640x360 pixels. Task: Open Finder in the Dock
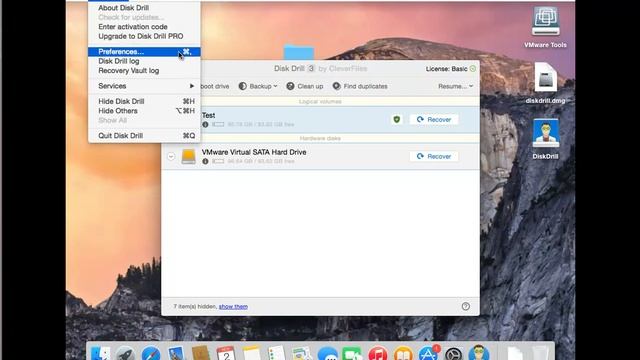[100, 353]
